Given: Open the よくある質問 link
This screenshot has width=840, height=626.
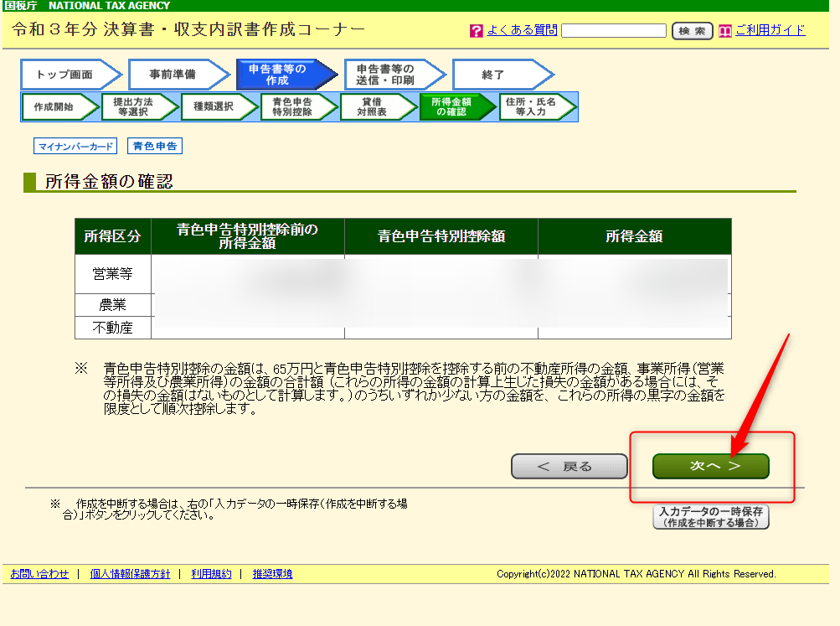Looking at the screenshot, I should coord(522,30).
